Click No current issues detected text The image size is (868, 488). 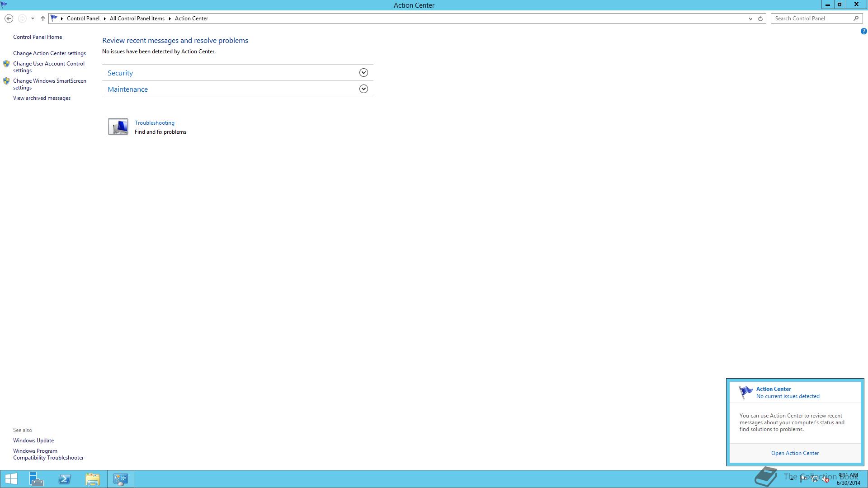788,396
